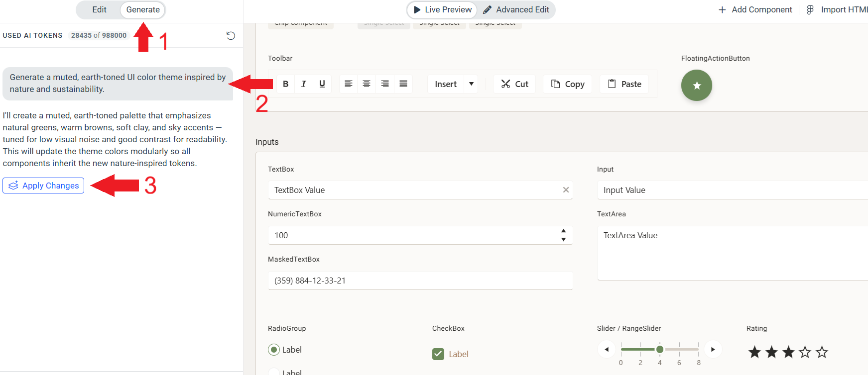Rate four stars in Rating

805,352
